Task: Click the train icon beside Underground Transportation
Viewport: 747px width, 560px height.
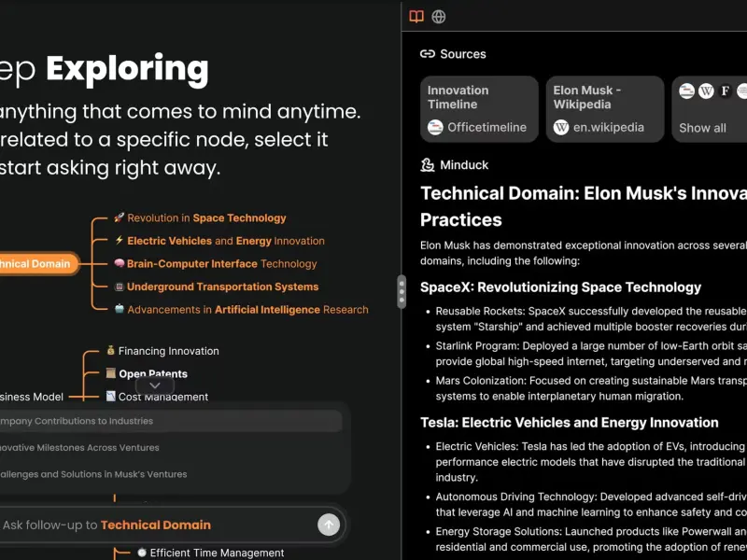Action: (120, 287)
